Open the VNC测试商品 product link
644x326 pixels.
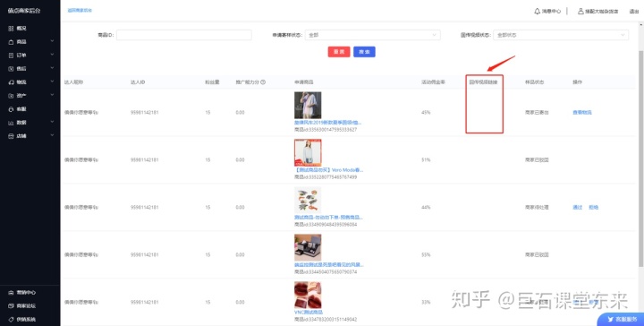coord(309,313)
